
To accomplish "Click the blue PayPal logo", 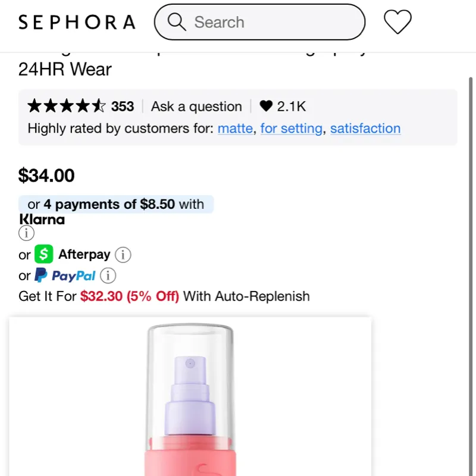I will pyautogui.click(x=65, y=275).
